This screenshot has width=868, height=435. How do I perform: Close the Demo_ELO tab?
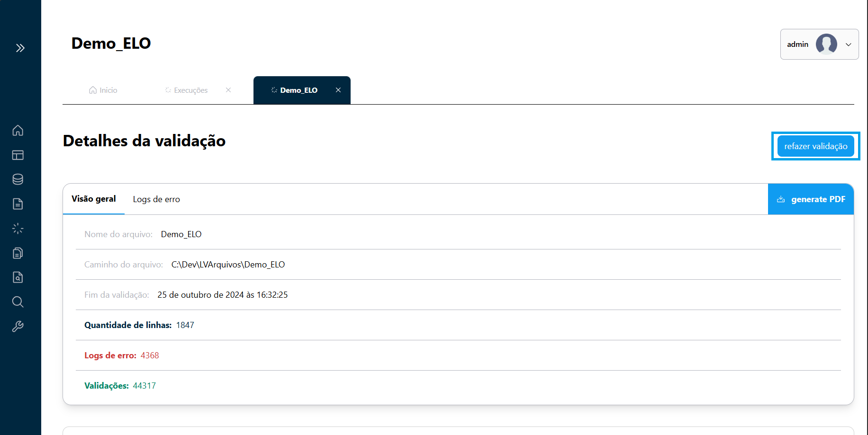(338, 90)
